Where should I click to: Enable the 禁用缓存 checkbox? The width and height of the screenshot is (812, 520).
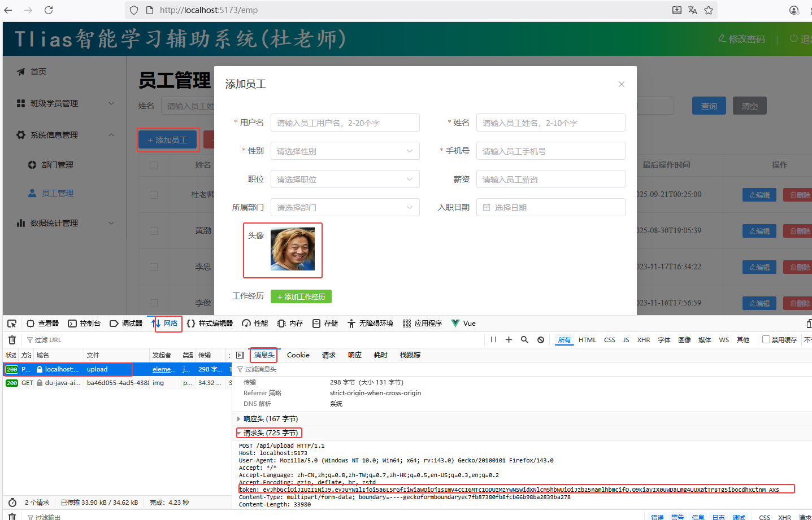click(766, 340)
